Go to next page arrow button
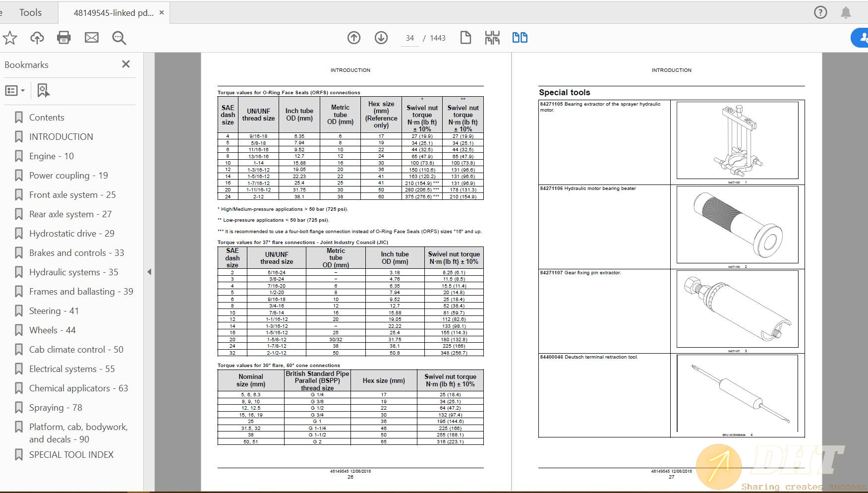Image resolution: width=868 pixels, height=493 pixels. 381,38
